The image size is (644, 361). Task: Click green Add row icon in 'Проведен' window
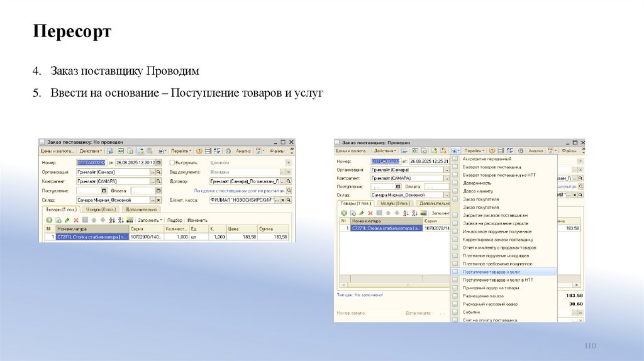[x=344, y=213]
